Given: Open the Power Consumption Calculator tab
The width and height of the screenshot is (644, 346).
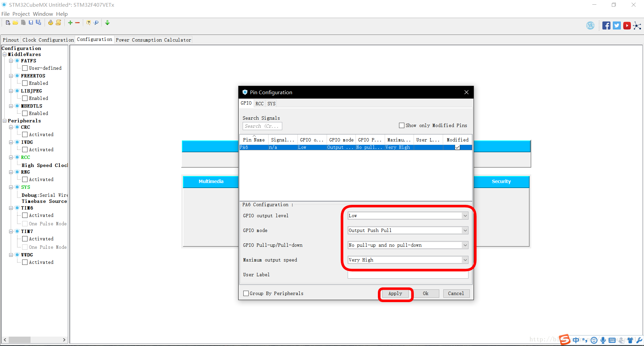Looking at the screenshot, I should point(153,40).
